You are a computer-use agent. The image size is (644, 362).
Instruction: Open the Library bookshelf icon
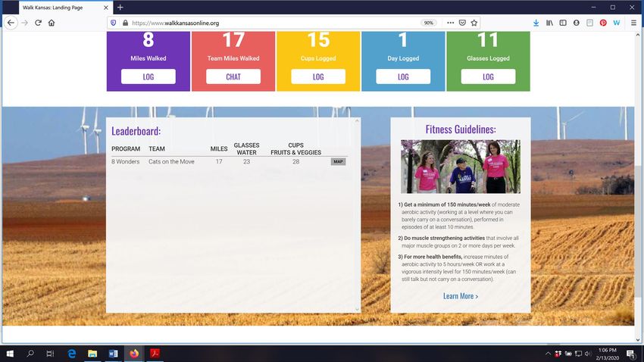[x=549, y=23]
